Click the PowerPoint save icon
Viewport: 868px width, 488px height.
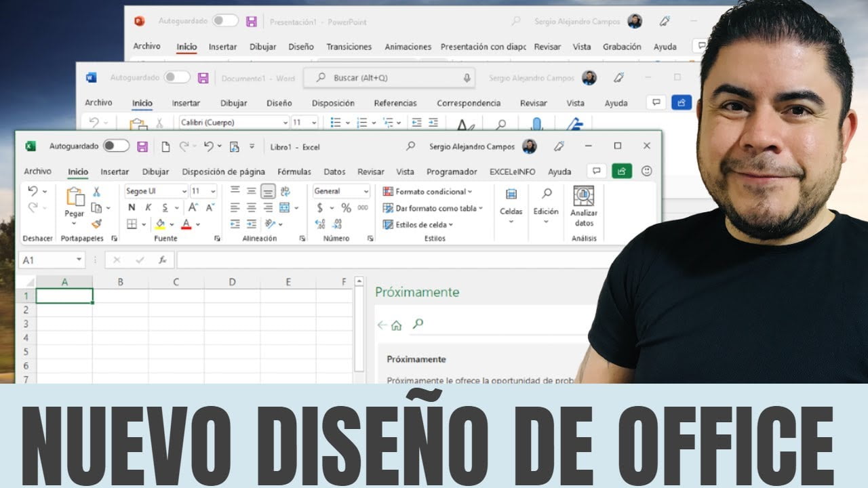coord(252,22)
